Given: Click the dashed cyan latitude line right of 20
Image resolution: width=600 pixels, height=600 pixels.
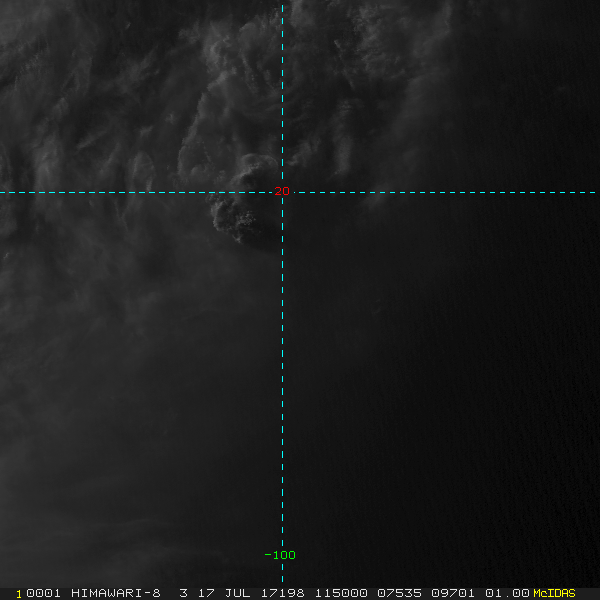Looking at the screenshot, I should click(x=446, y=192).
